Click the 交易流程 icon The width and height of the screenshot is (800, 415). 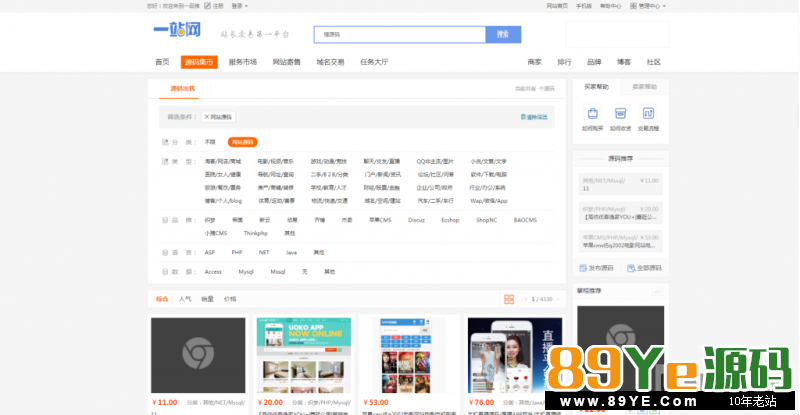coord(648,113)
